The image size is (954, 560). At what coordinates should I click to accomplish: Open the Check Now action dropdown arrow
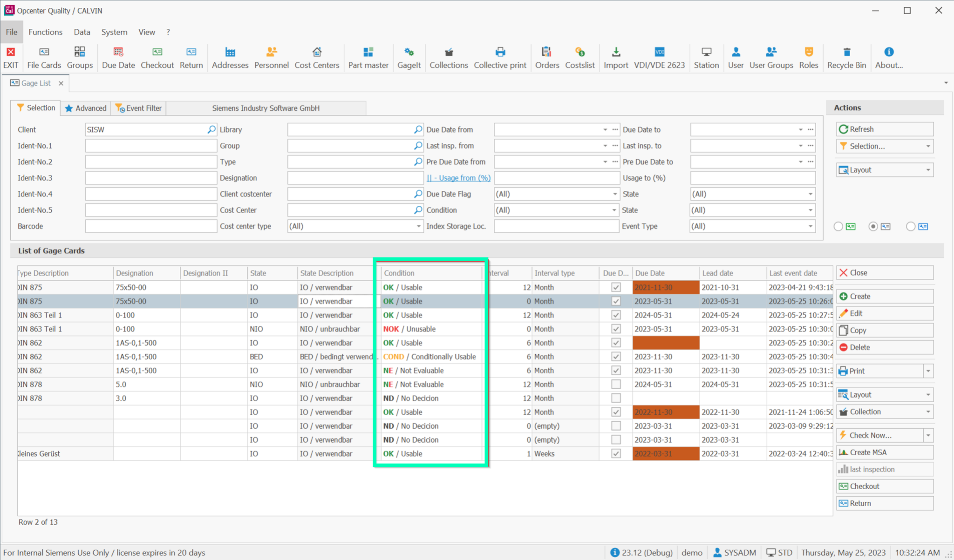coord(927,435)
